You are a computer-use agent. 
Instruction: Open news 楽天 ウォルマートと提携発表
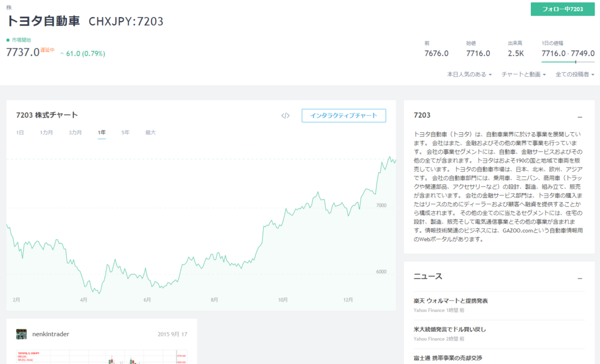pos(451,301)
